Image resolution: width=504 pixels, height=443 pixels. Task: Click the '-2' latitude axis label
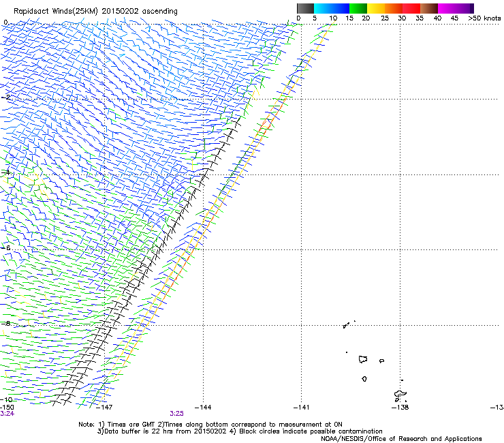[6, 97]
